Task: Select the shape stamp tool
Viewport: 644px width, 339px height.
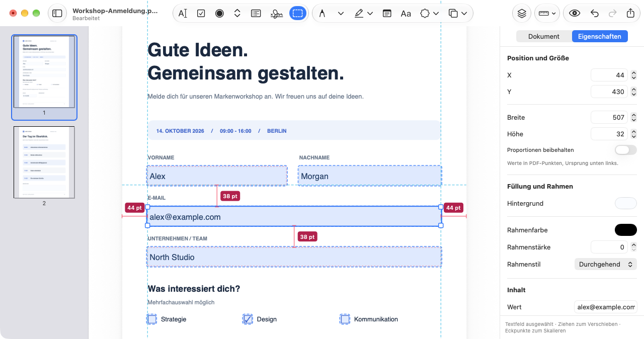Action: coord(425,14)
